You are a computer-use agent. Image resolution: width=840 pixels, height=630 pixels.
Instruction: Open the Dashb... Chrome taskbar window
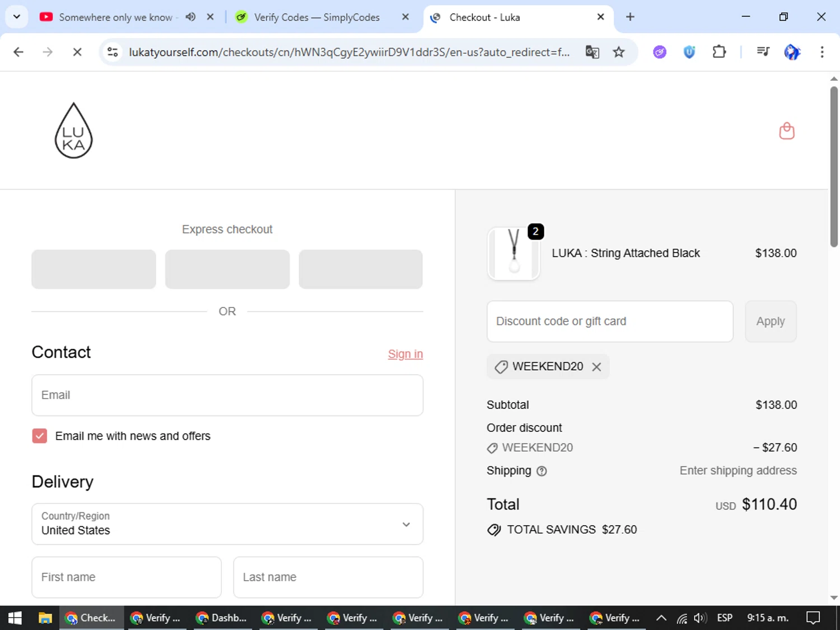(222, 618)
